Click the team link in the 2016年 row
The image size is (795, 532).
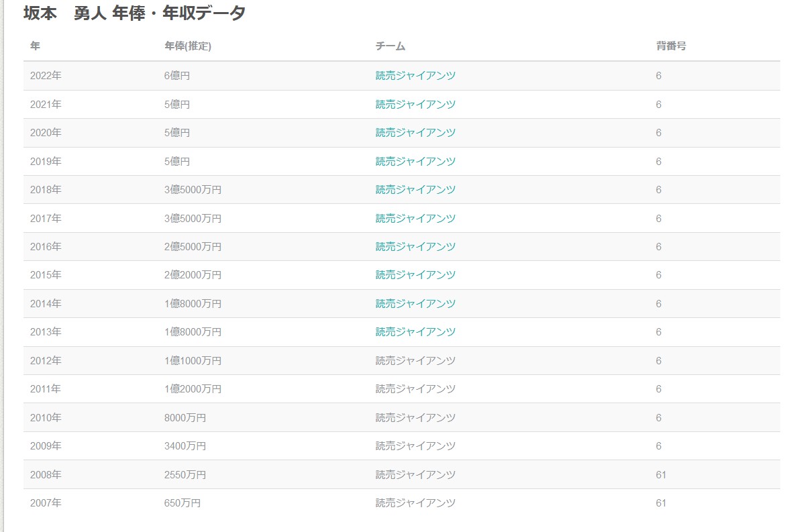click(415, 247)
